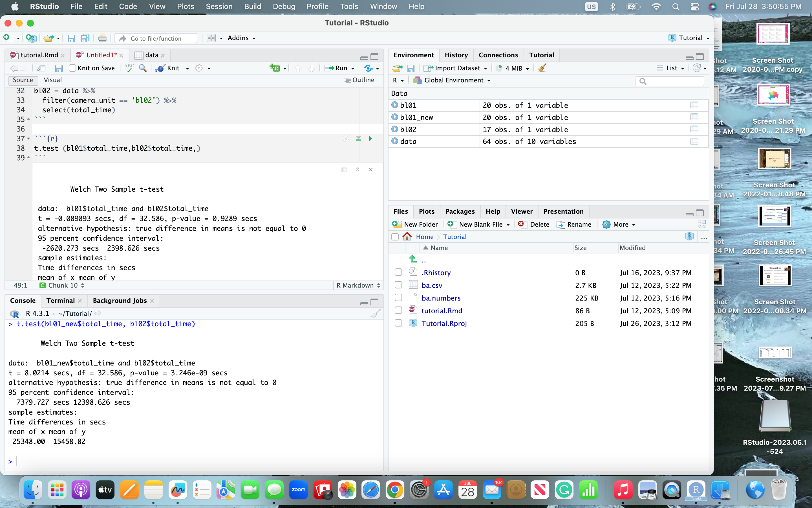Check the .Rhistory file checkbox
Image resolution: width=812 pixels, height=508 pixels.
point(398,272)
